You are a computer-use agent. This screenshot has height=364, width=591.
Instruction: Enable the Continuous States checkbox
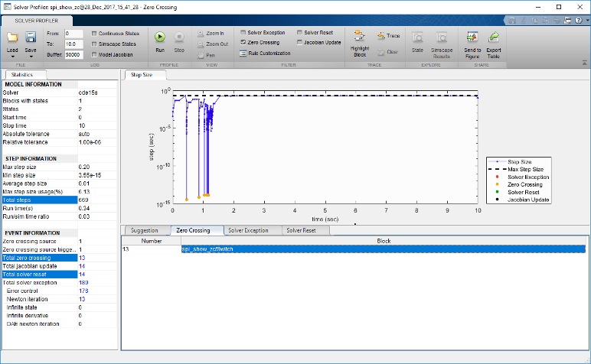[93, 34]
